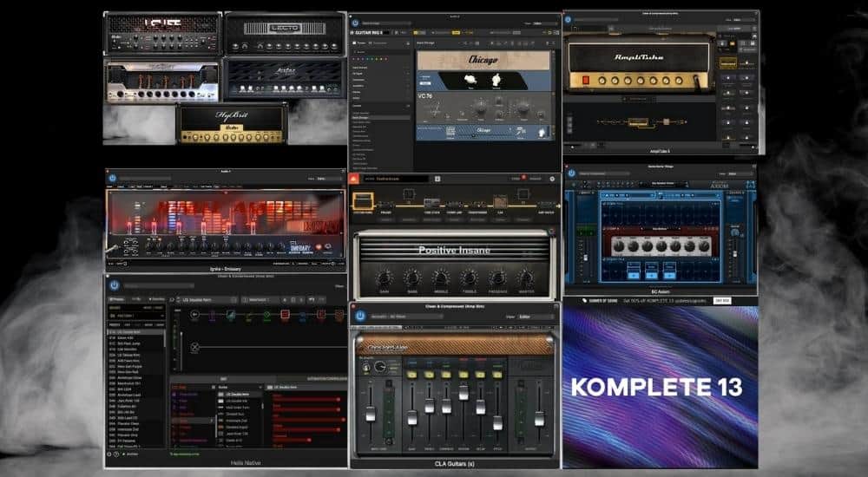Screen dimensions: 868x477
Task: Select the Custom Panel amp block in BIAS FX
Action: click(363, 200)
